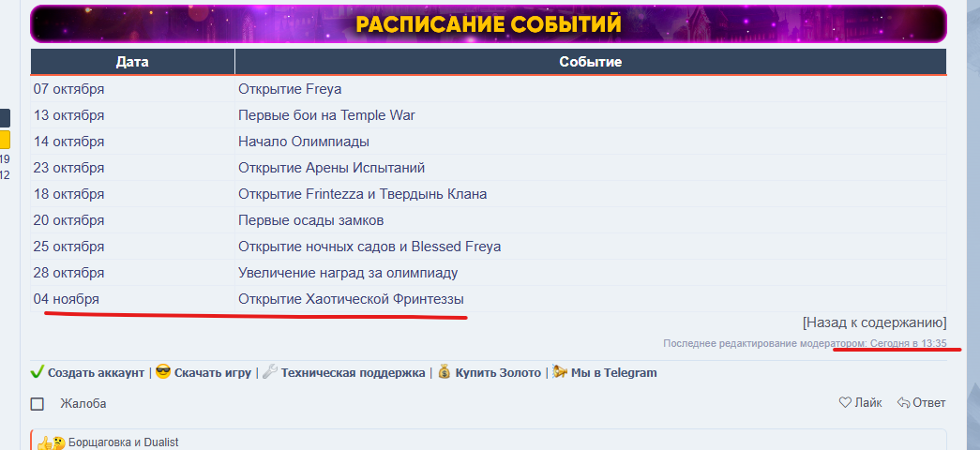Viewport: 980px width, 450px height.
Task: Click the wrench icon for Техническая поддержка
Action: (269, 372)
